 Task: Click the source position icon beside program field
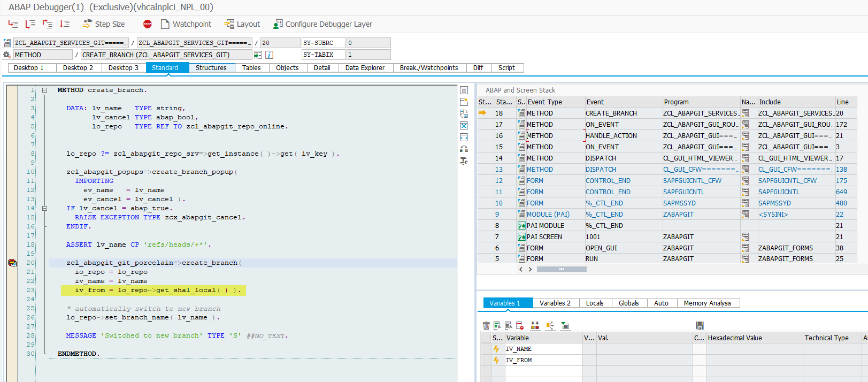click(x=7, y=43)
